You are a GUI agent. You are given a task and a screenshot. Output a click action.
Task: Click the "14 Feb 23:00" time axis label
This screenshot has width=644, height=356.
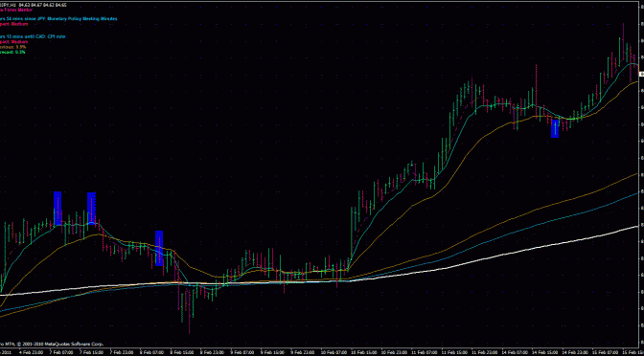(575, 352)
